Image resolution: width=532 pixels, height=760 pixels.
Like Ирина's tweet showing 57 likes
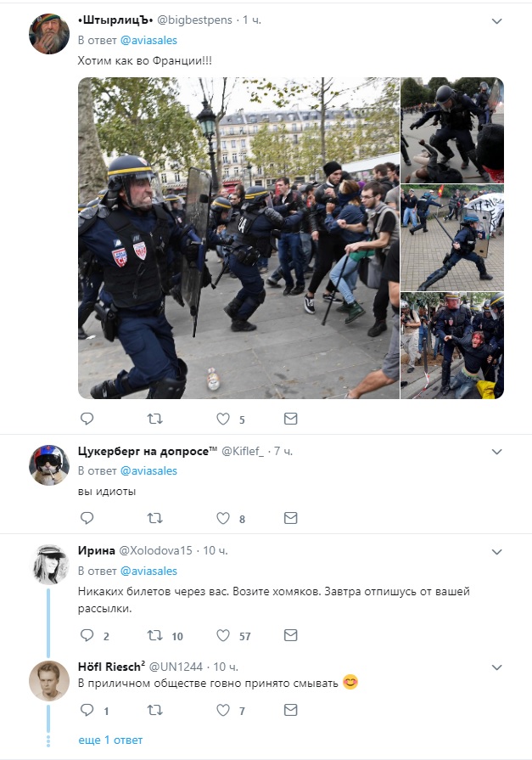tap(223, 635)
